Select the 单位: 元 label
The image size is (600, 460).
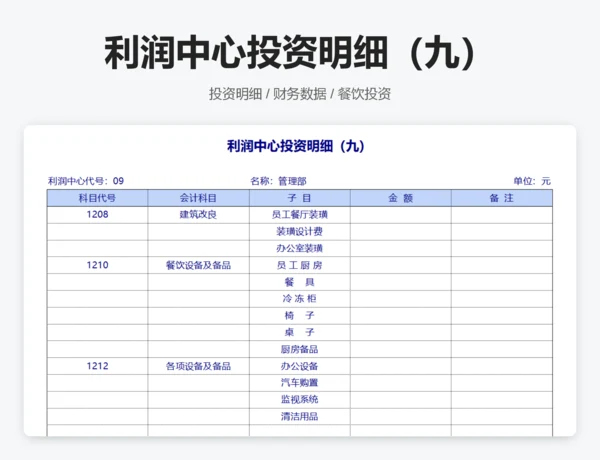click(x=532, y=181)
